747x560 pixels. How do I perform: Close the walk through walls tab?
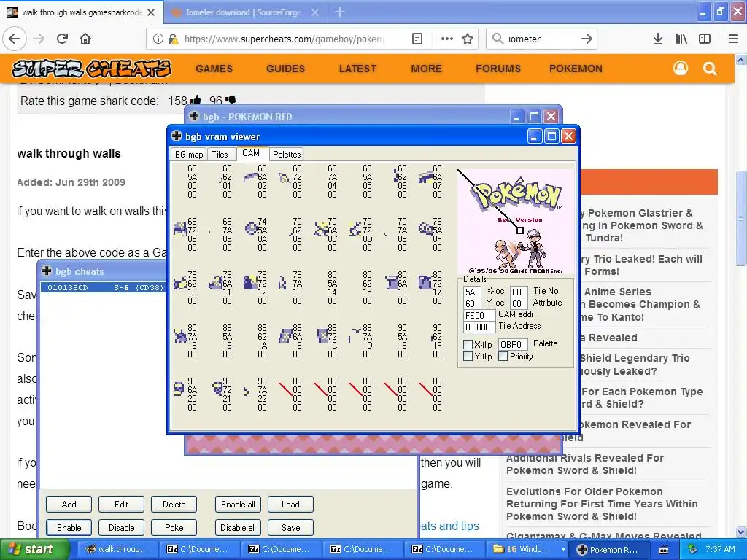151,12
